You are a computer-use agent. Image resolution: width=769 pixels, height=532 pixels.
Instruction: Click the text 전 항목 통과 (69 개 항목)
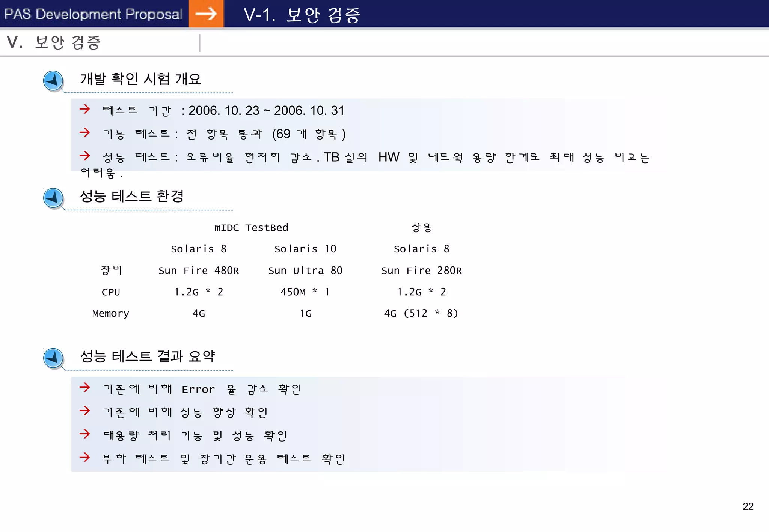click(266, 134)
